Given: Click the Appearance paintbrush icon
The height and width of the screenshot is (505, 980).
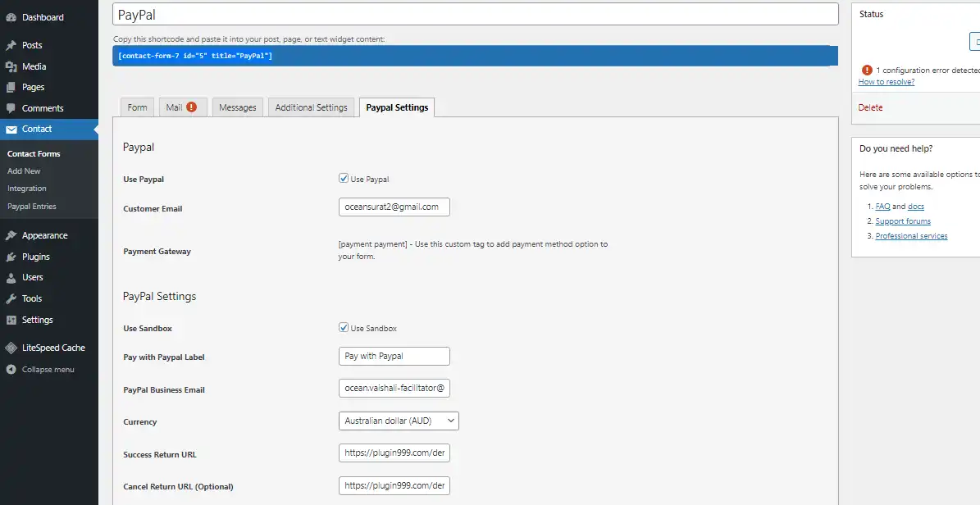Looking at the screenshot, I should [11, 235].
